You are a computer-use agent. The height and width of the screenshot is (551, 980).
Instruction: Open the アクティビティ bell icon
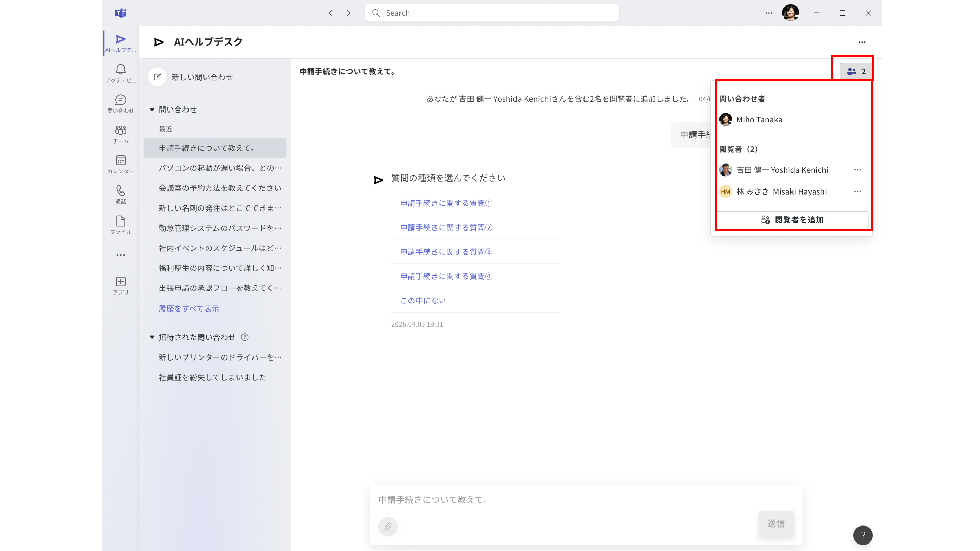(x=120, y=73)
